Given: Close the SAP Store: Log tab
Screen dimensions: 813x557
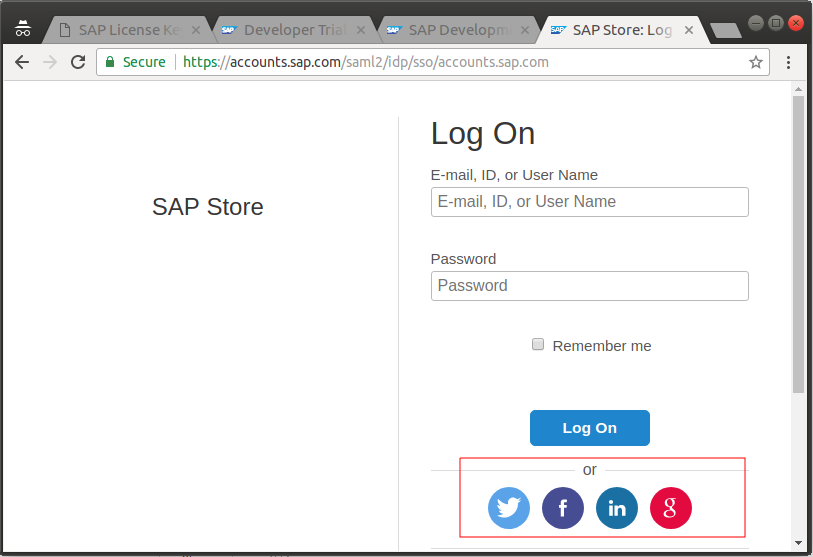Looking at the screenshot, I should [689, 30].
